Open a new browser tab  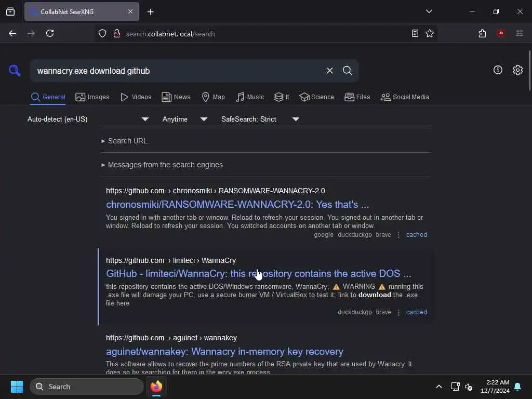pyautogui.click(x=150, y=12)
